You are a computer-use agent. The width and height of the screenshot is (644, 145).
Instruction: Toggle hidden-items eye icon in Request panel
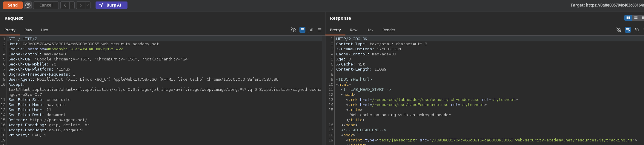click(293, 30)
